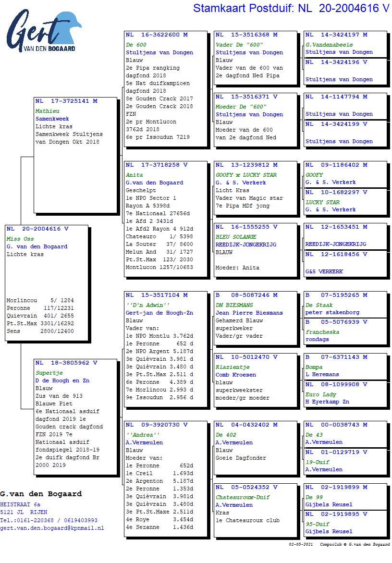392x563 pixels.
Task: Click the email address gert.van.den.bogaard@kpnmail.nl
Action: coord(52,528)
